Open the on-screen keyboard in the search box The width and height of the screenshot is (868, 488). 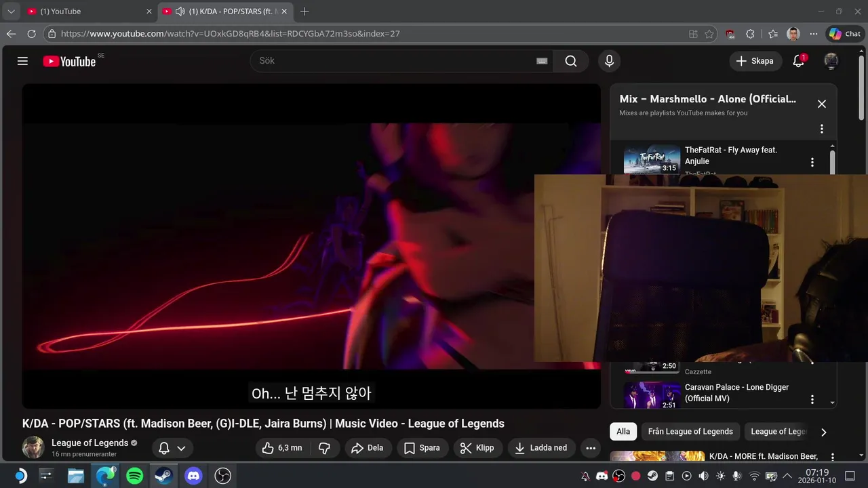point(542,61)
